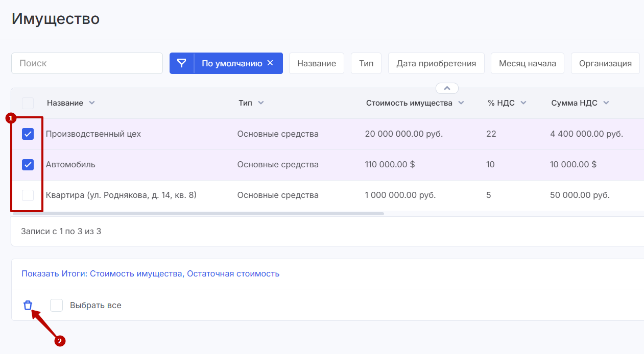
Task: Toggle the header select-all checkbox
Action: tap(28, 103)
